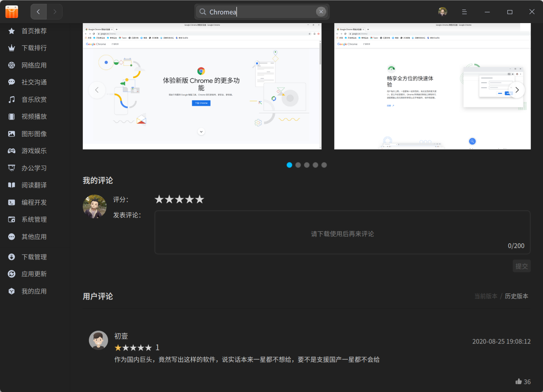Screen dimensions: 543x392
Task: Open 首页推荐 with the star icon
Action: 12,31
